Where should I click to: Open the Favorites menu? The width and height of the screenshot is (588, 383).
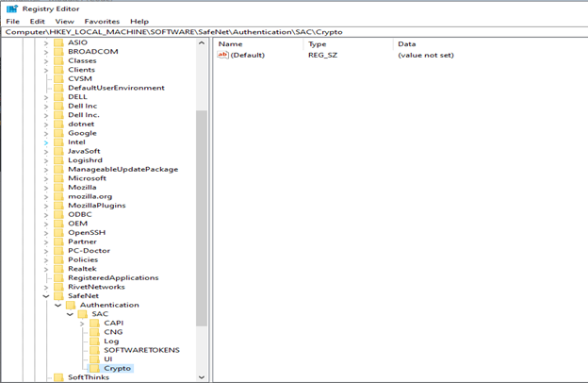coord(102,22)
